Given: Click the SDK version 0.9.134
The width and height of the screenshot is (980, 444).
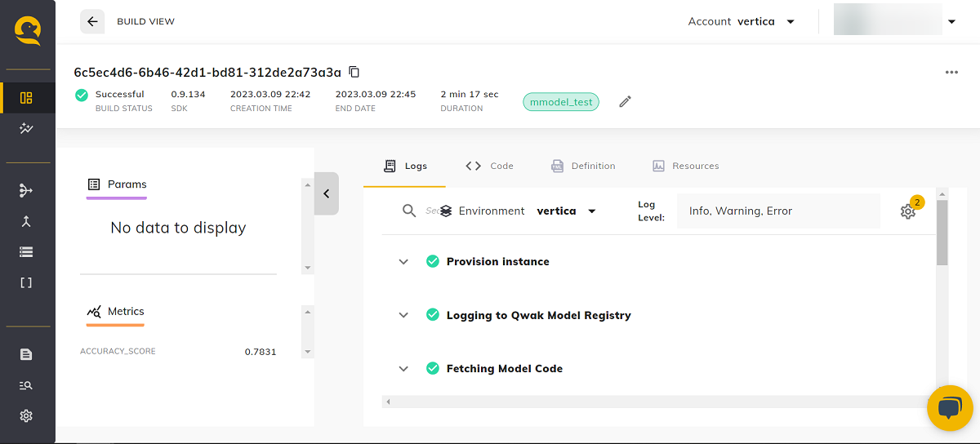Looking at the screenshot, I should (x=188, y=94).
